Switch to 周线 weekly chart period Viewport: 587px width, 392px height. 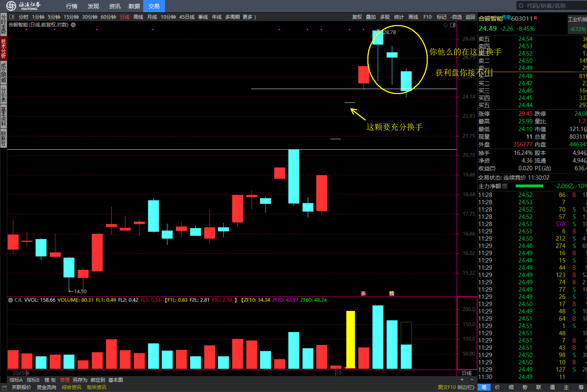[138, 17]
